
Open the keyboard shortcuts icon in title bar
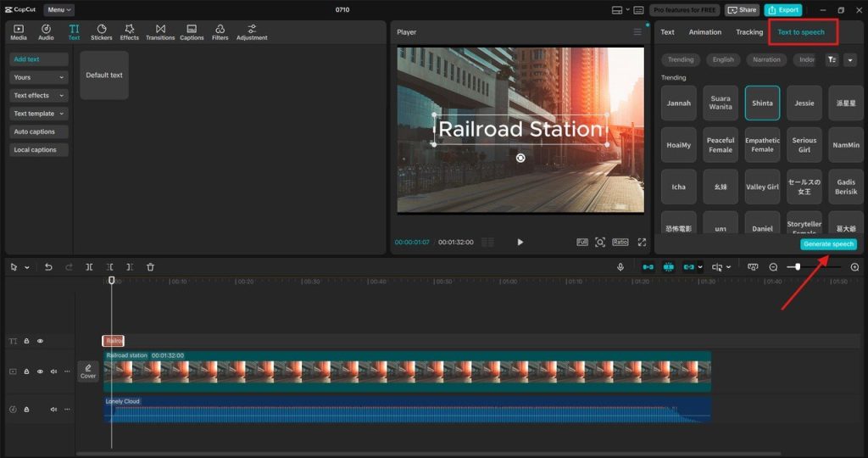638,10
